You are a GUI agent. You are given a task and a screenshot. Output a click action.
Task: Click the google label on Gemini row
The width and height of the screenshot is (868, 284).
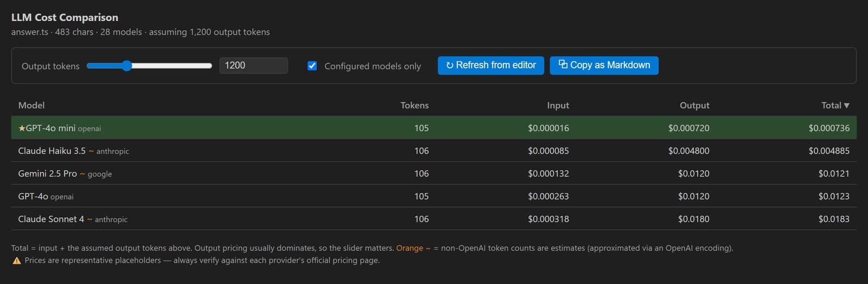coord(100,174)
